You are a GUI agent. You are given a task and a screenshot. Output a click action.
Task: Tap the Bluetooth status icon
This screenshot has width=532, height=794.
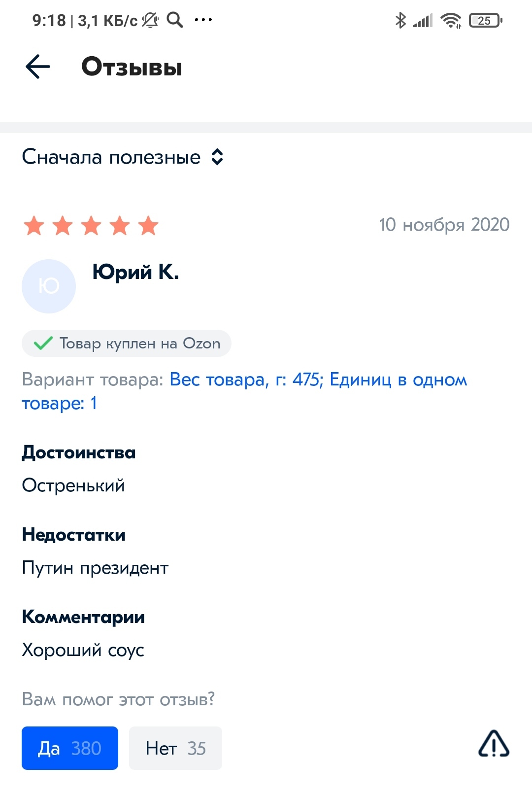coord(400,20)
